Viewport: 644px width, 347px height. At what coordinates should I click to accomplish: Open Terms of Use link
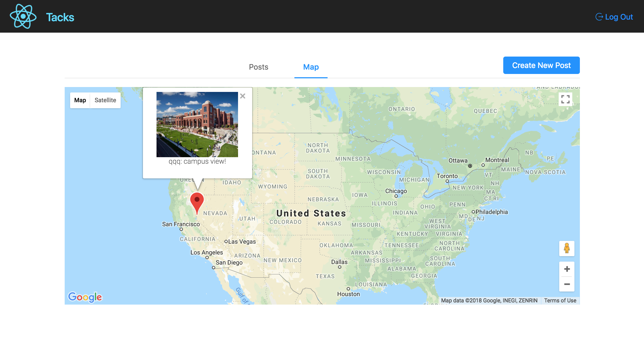pyautogui.click(x=560, y=300)
